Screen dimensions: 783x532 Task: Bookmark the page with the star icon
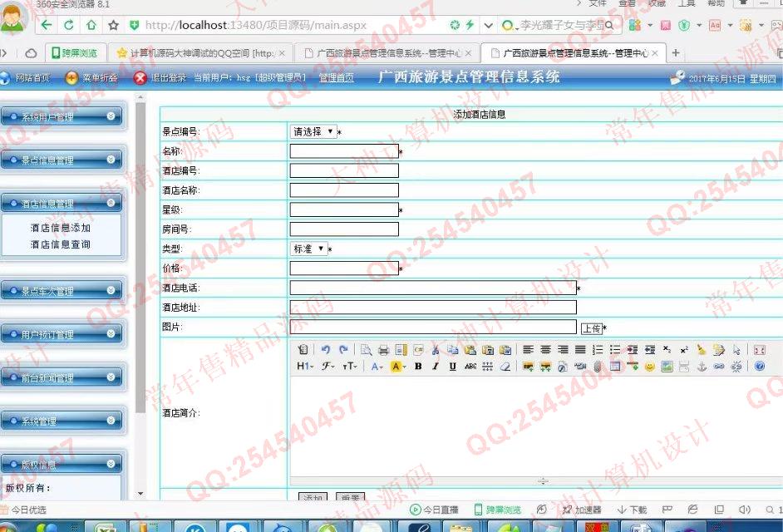point(113,24)
